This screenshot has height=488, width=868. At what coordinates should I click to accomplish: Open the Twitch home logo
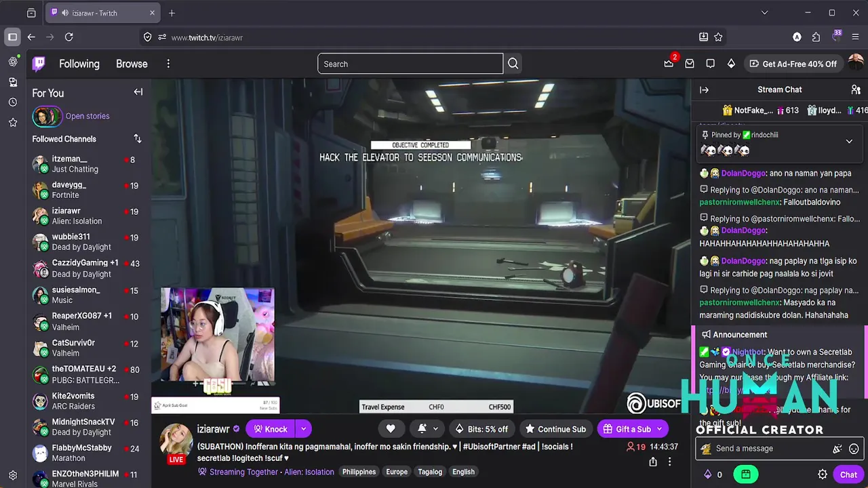[39, 64]
